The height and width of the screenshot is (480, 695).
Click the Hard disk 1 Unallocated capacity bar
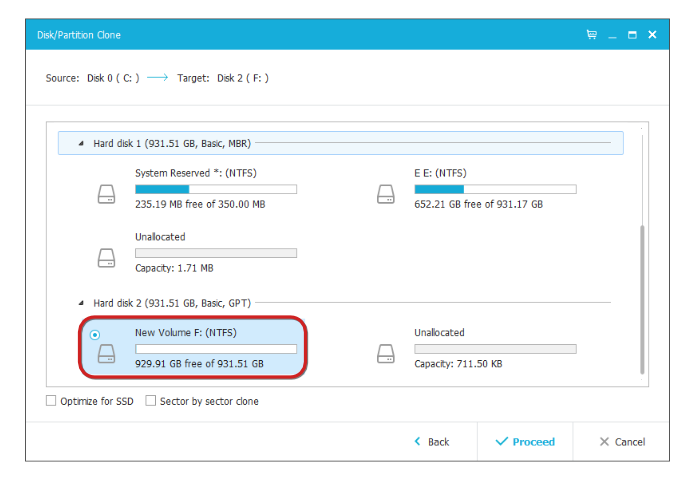pyautogui.click(x=216, y=253)
